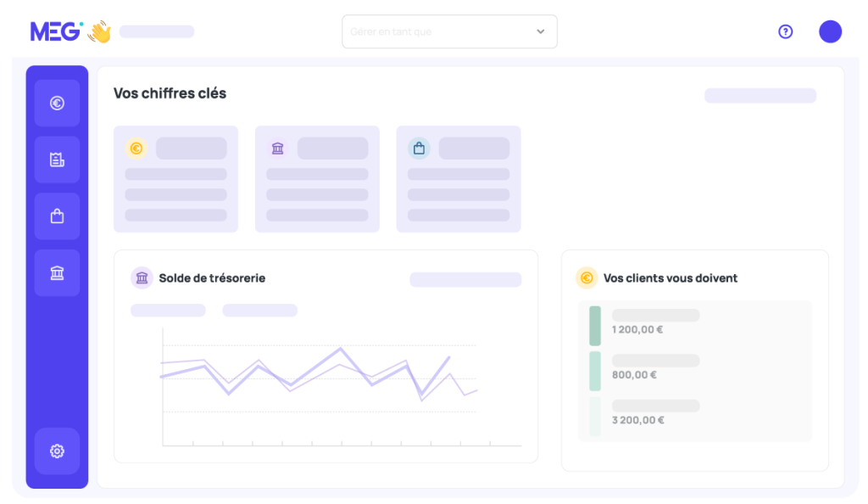Expand the dropdown chevron in the top bar

tap(541, 31)
